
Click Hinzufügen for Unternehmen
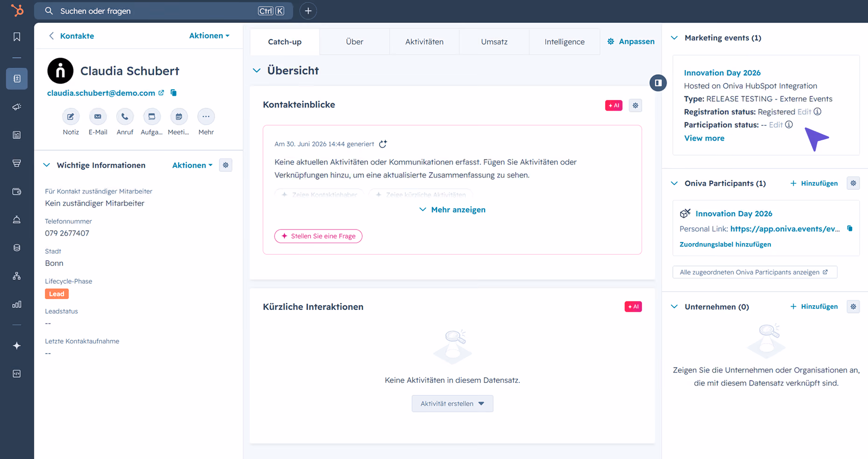point(814,307)
